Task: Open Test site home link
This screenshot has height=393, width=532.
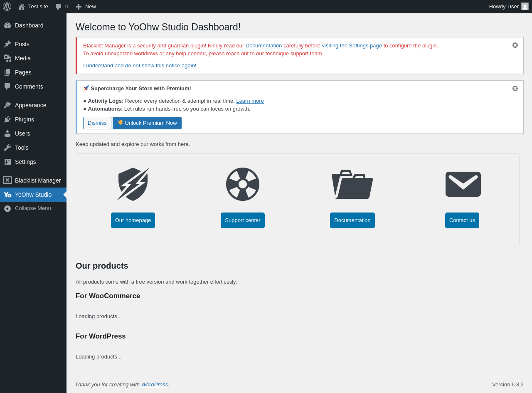Action: 33,7
